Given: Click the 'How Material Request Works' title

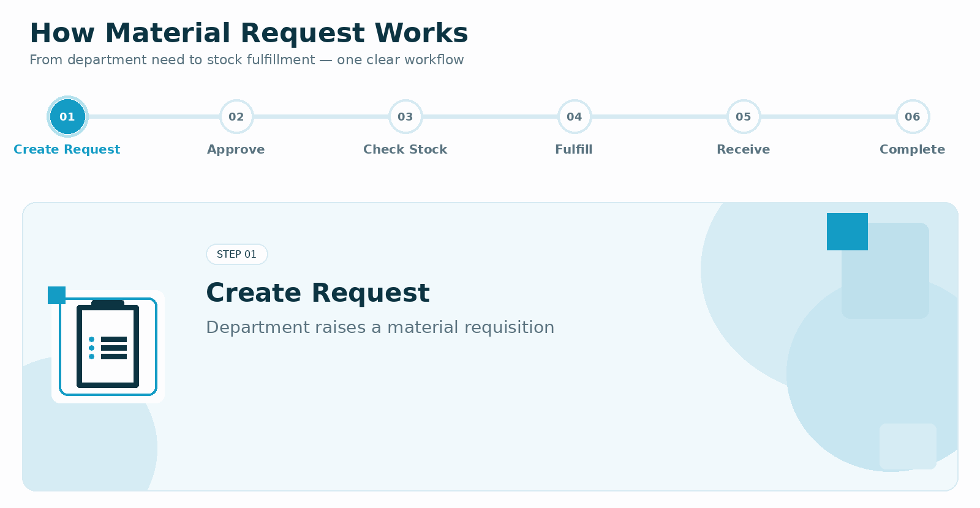Looking at the screenshot, I should coord(249,33).
